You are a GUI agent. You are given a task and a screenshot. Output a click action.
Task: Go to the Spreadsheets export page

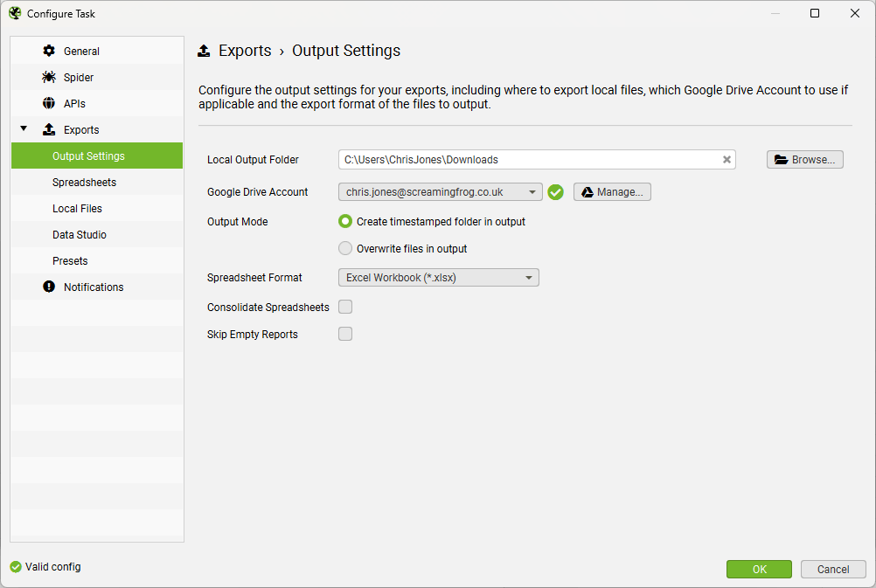pyautogui.click(x=97, y=182)
